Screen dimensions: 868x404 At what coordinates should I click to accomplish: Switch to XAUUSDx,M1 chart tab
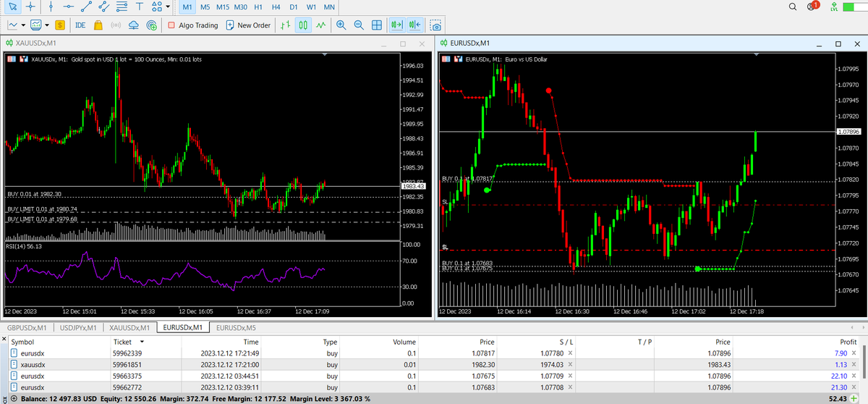tap(130, 328)
